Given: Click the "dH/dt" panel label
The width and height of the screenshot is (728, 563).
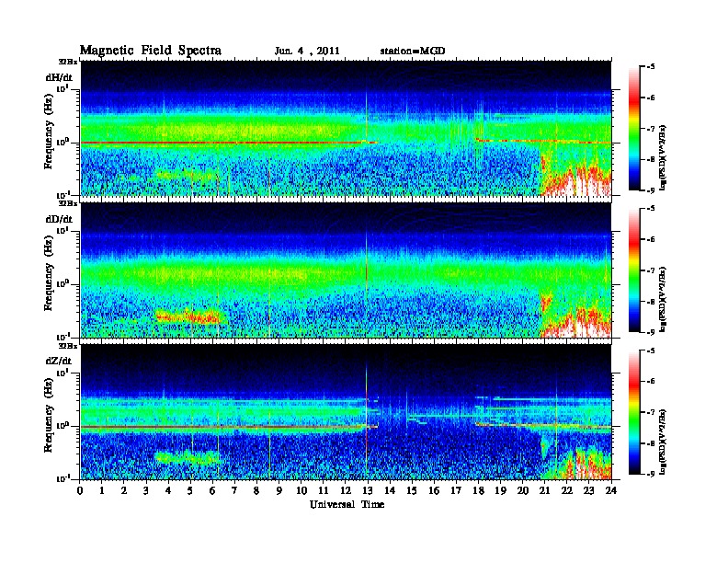Looking at the screenshot, I should (59, 77).
